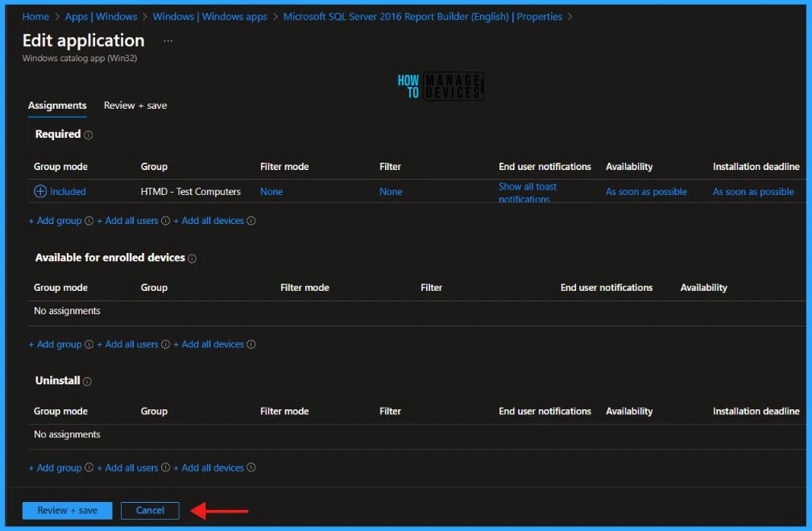812x531 pixels.
Task: Click + Add all devices in Uninstall section
Action: click(x=208, y=467)
